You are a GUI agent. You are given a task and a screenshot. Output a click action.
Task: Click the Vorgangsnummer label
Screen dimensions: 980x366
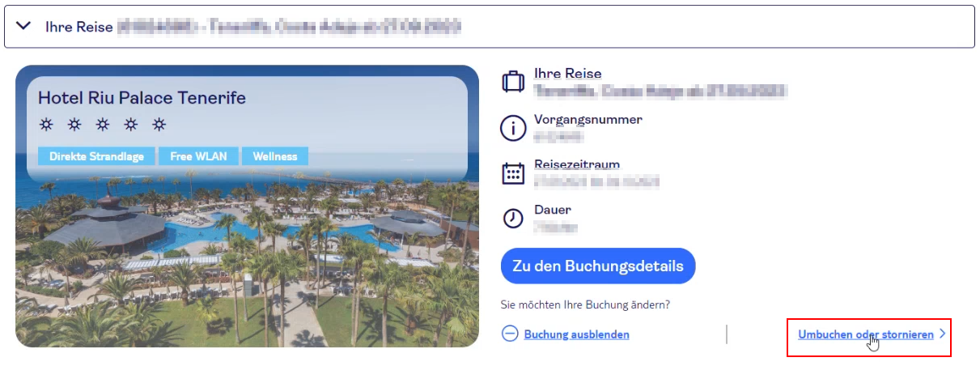pyautogui.click(x=588, y=119)
